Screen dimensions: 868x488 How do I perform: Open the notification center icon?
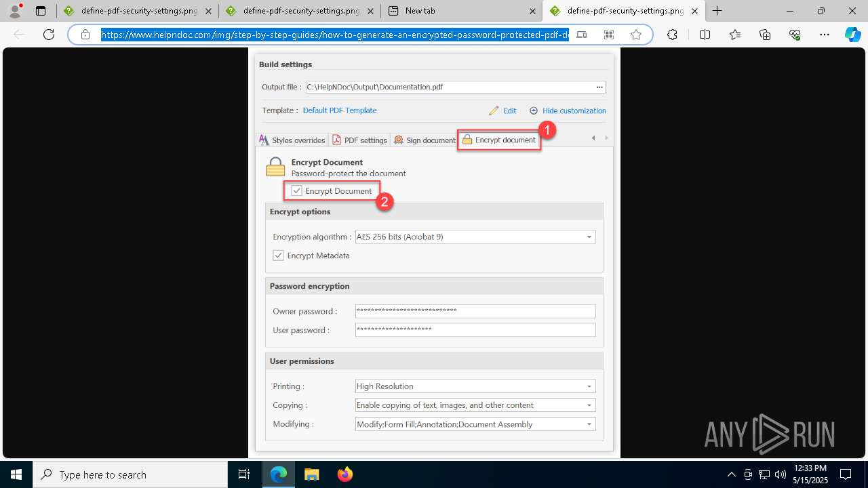pos(846,474)
